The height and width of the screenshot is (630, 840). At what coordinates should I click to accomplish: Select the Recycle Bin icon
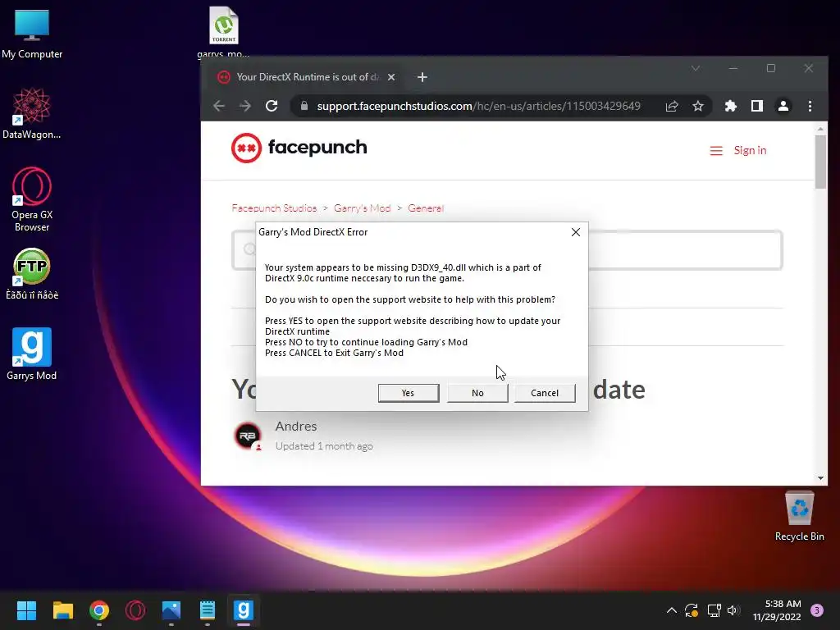pos(799,517)
